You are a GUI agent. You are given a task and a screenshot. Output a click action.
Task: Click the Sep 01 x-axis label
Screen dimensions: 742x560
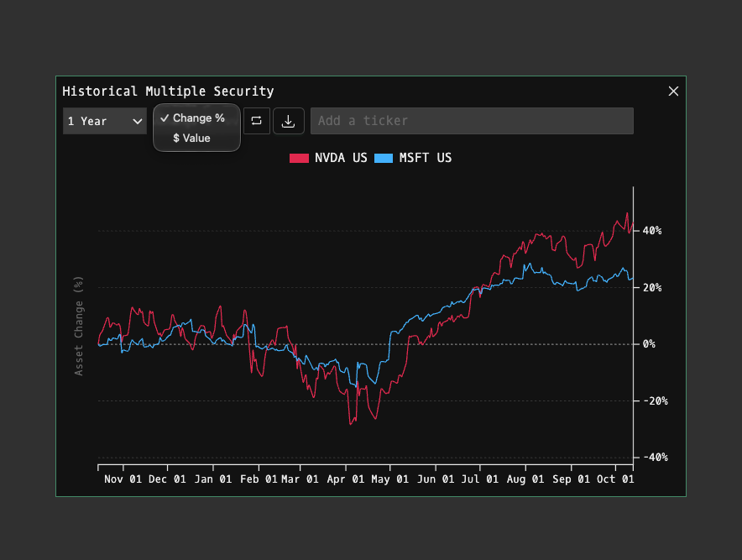[571, 479]
